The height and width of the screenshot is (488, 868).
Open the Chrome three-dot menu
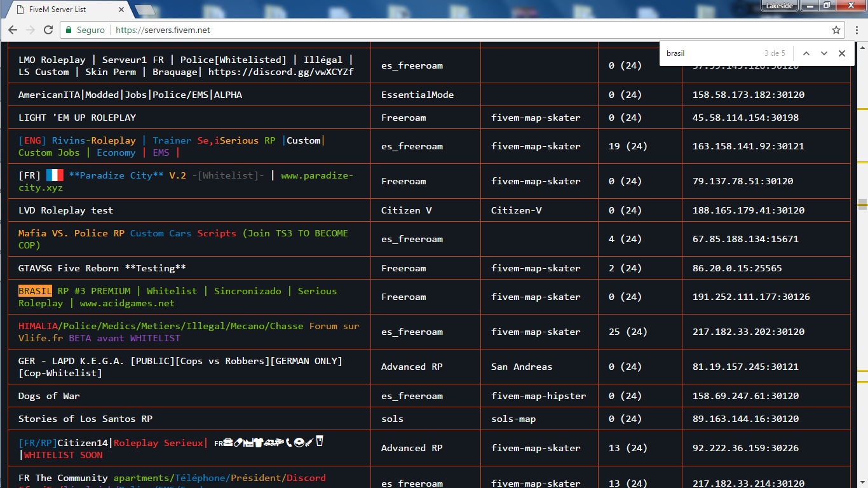tap(855, 30)
